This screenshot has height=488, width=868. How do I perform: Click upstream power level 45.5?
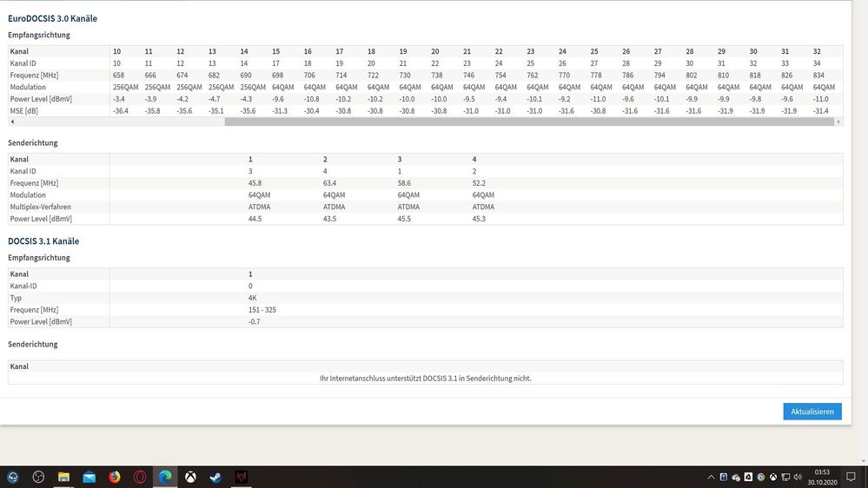[x=404, y=219]
